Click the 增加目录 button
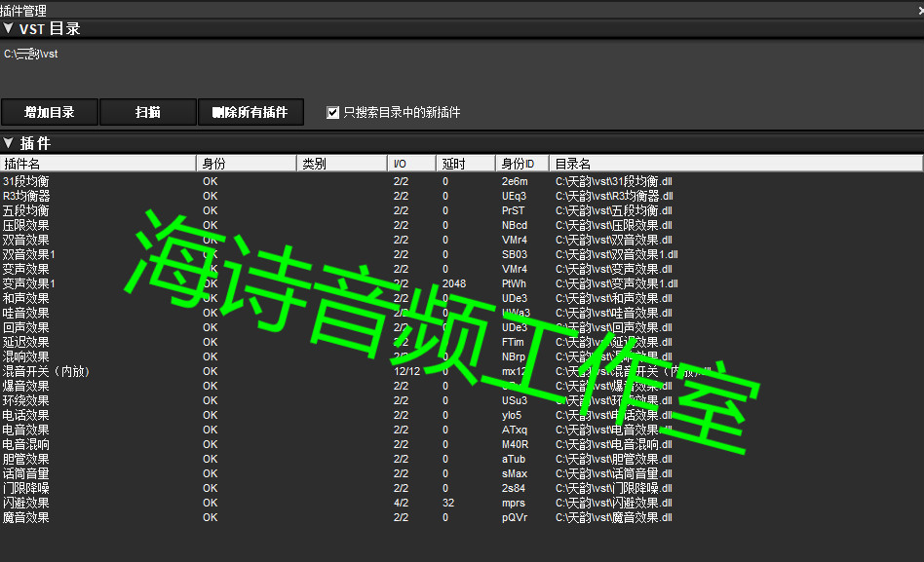This screenshot has height=562, width=924. point(50,112)
